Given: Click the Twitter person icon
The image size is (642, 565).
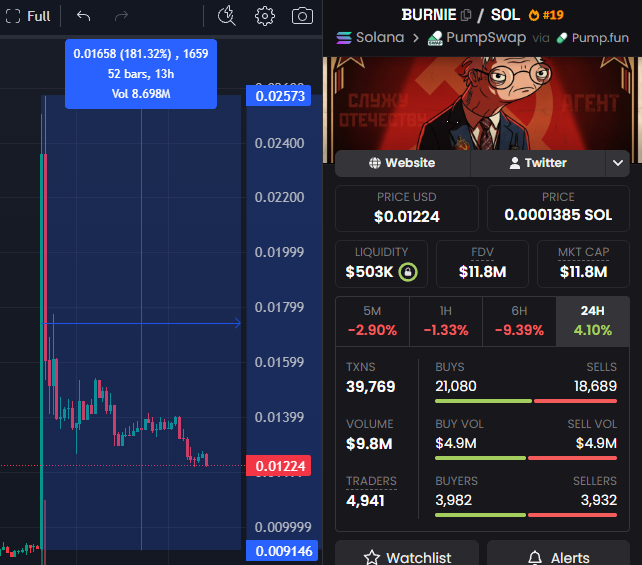Looking at the screenshot, I should pyautogui.click(x=515, y=163).
